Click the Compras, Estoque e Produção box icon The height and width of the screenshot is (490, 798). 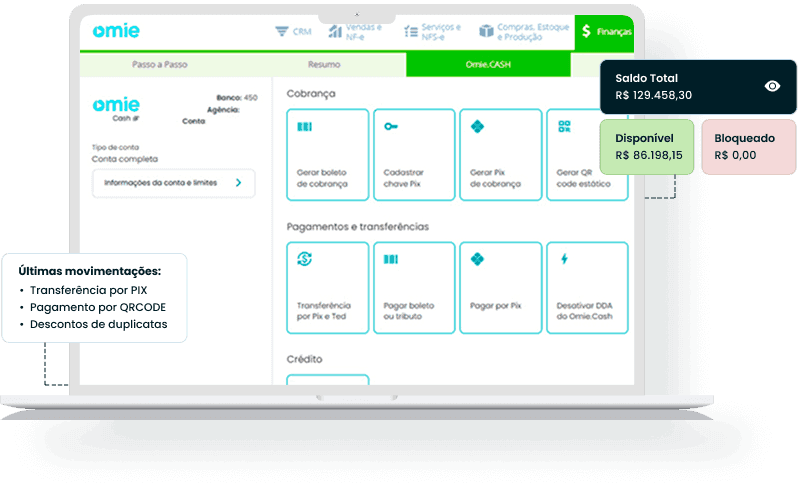click(486, 32)
